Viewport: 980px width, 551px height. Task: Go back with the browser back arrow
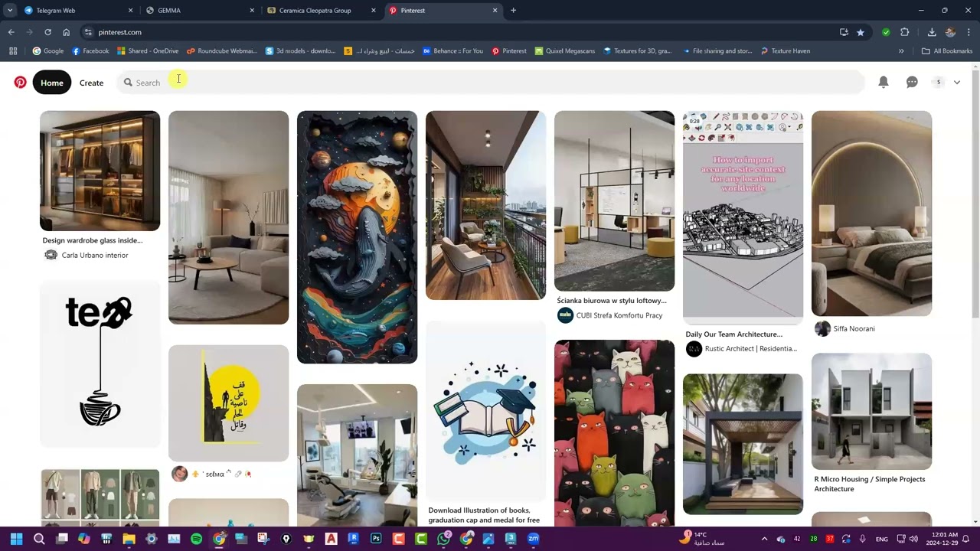pos(11,32)
